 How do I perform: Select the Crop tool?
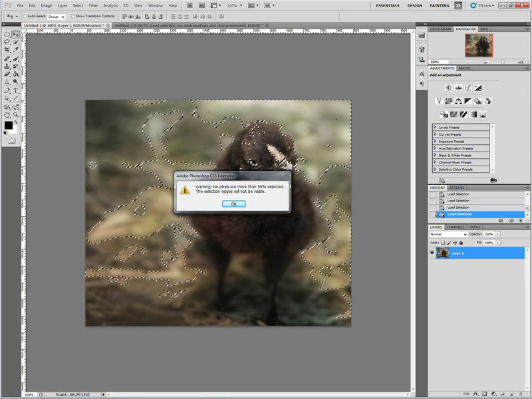[7, 50]
